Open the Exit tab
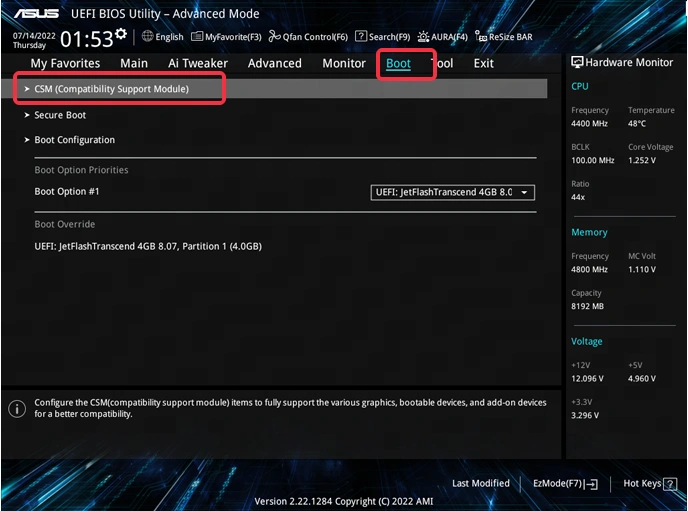Image resolution: width=688 pixels, height=511 pixels. tap(484, 64)
